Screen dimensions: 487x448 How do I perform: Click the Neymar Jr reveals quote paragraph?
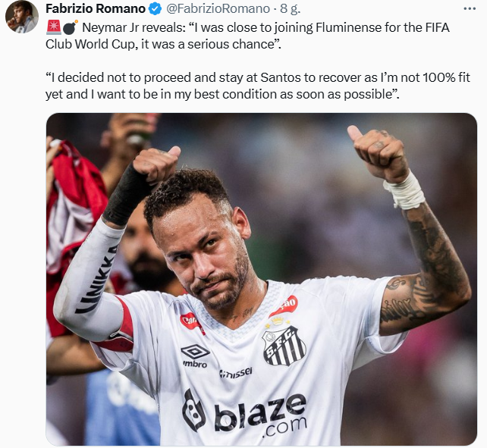click(247, 36)
